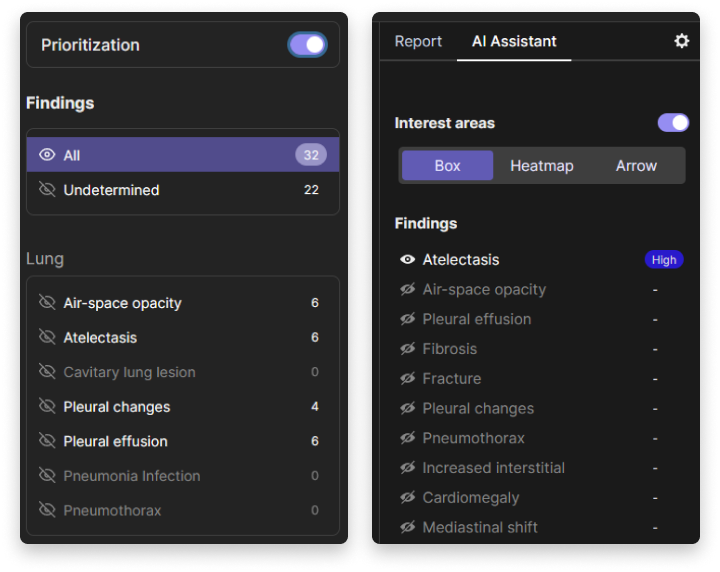Switch to the Report tab
Screen dimensions: 720x572
418,42
